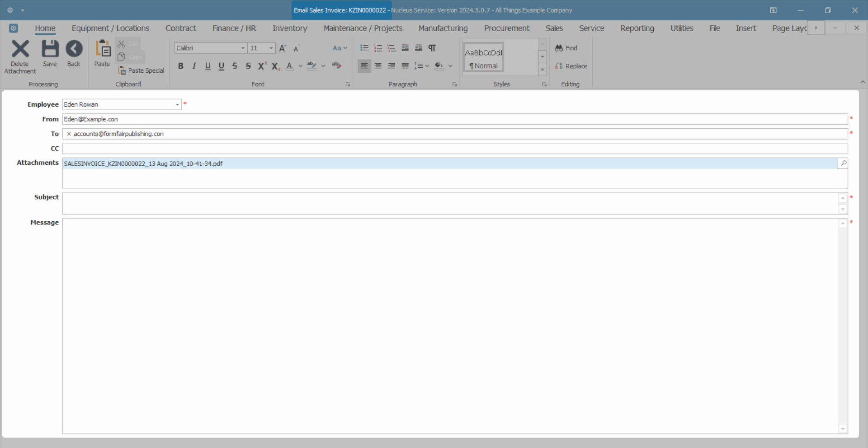
Task: Increase the paragraph indent
Action: click(x=419, y=48)
